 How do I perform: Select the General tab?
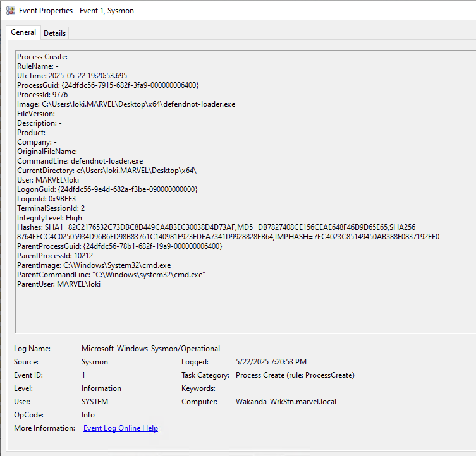click(x=23, y=32)
